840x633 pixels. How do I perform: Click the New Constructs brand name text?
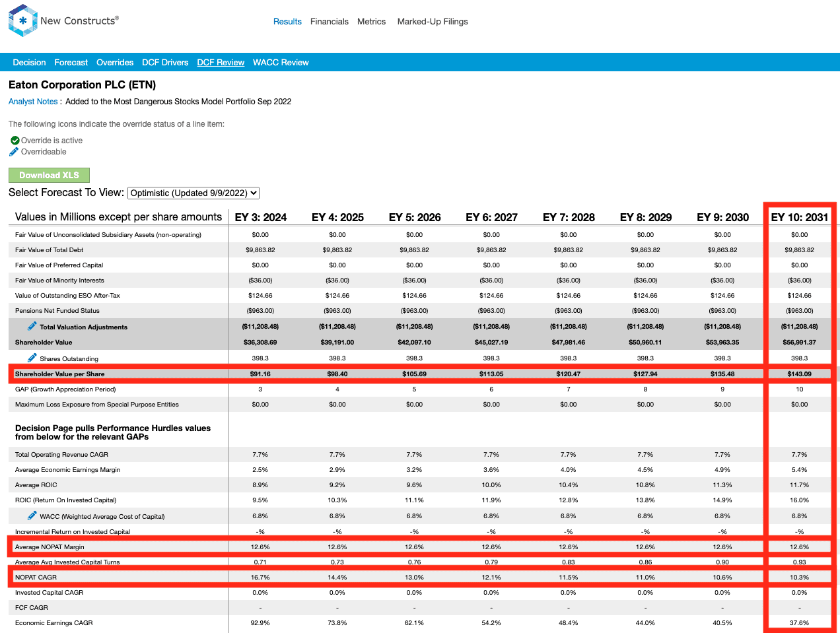[x=79, y=20]
